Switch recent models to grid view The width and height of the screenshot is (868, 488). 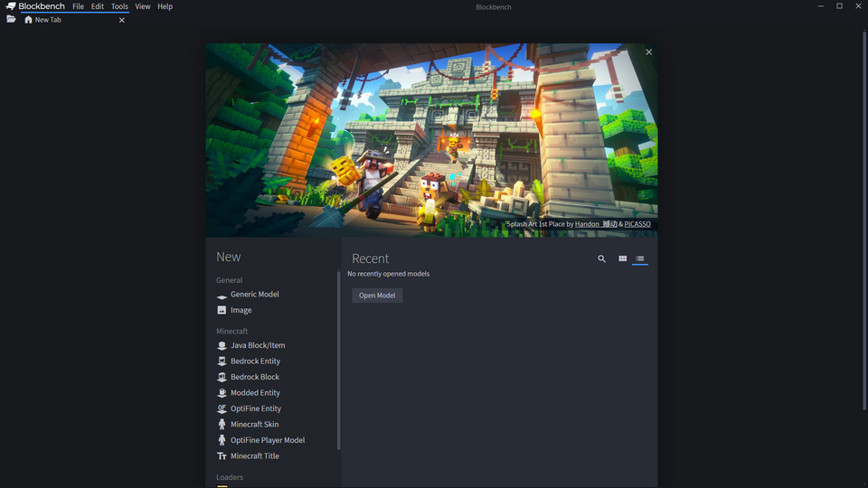(x=623, y=258)
